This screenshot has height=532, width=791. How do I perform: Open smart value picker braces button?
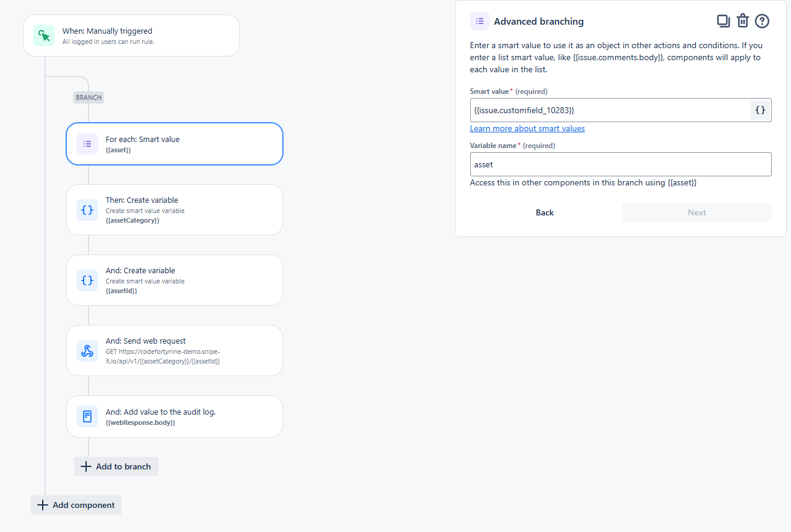[x=760, y=110]
